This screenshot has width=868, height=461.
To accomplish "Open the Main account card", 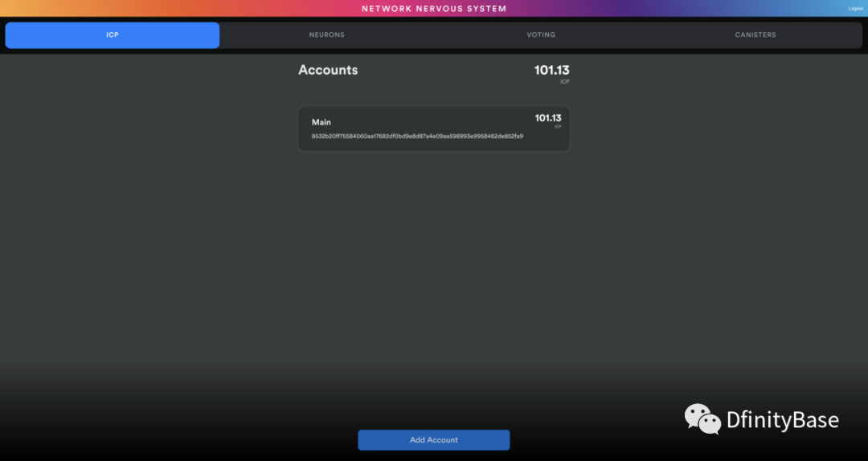I will click(434, 129).
